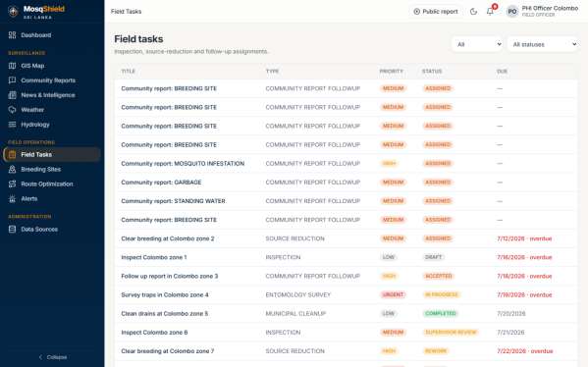Open News & Intelligence menu item
This screenshot has width=588, height=367.
point(52,95)
